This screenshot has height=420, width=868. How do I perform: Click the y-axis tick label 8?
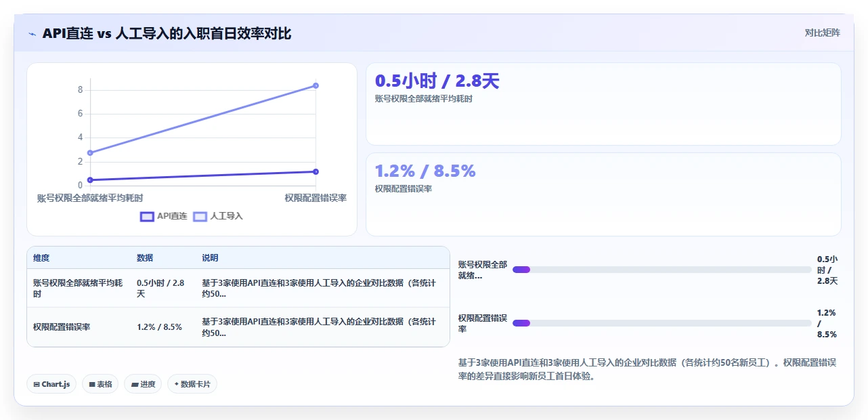pyautogui.click(x=80, y=89)
